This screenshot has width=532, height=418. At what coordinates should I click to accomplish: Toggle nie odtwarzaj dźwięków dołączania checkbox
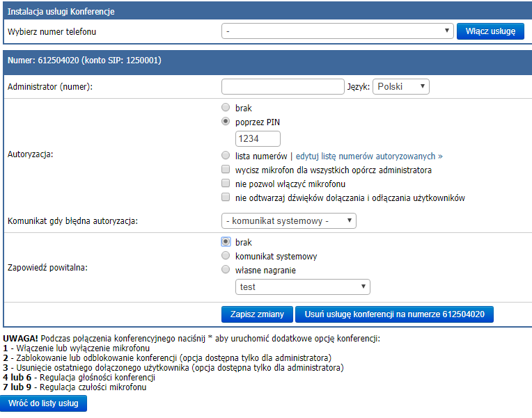click(226, 198)
